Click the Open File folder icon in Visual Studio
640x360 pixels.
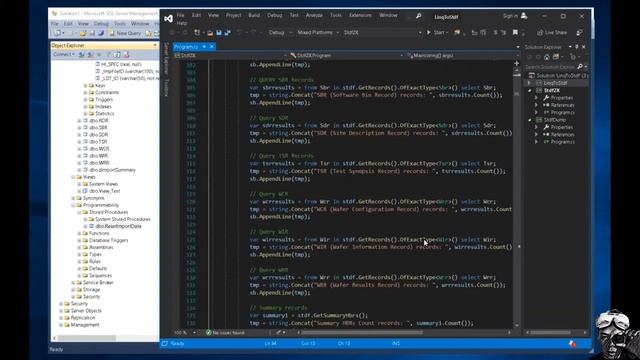point(210,33)
